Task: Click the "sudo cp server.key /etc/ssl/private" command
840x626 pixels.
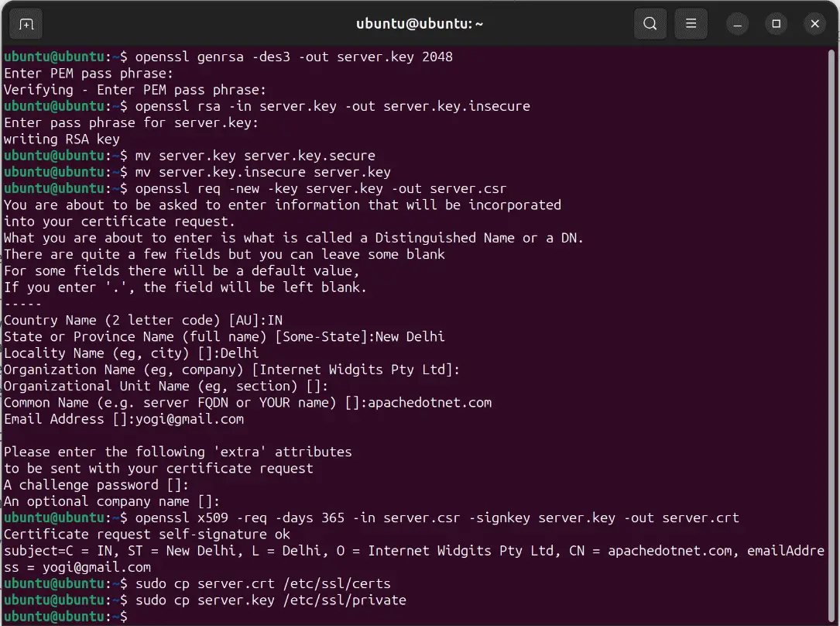Action: pos(270,600)
